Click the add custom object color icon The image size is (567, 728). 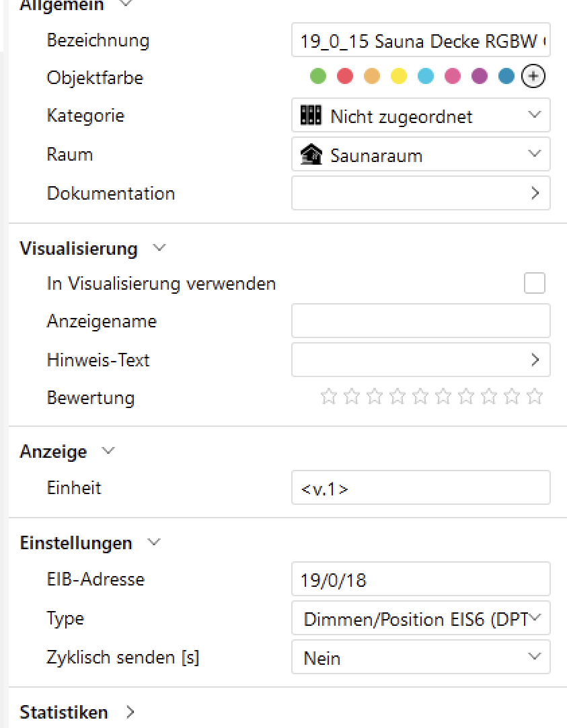[533, 77]
